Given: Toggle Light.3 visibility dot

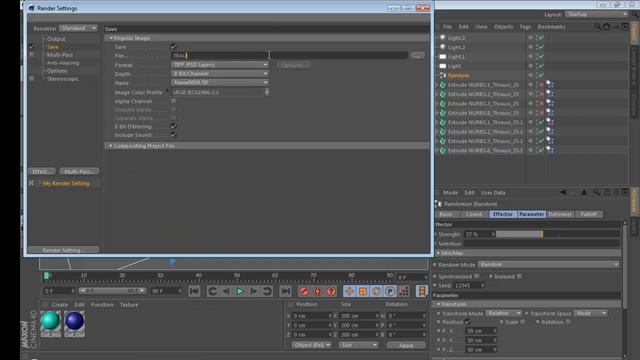Looking at the screenshot, I should (x=531, y=38).
